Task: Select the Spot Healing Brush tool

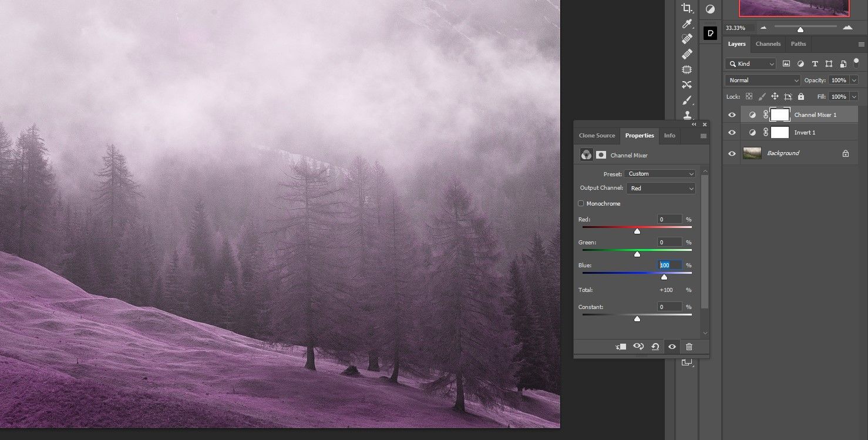Action: [687, 39]
